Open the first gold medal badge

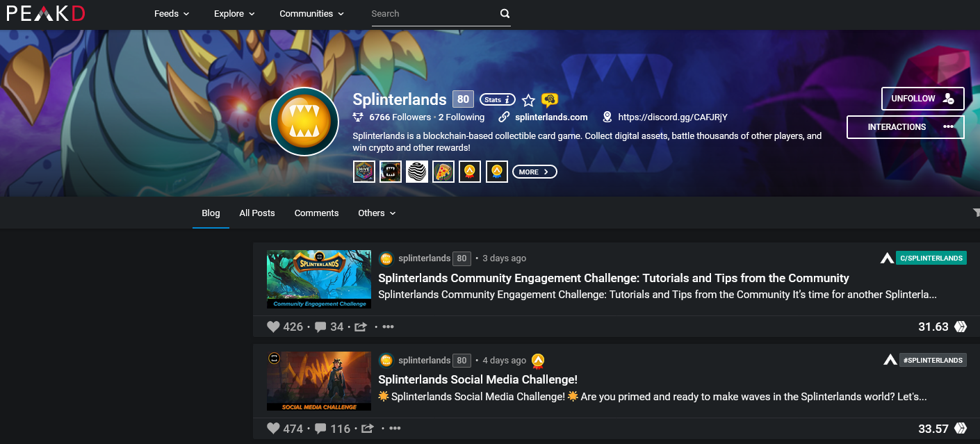pos(470,172)
